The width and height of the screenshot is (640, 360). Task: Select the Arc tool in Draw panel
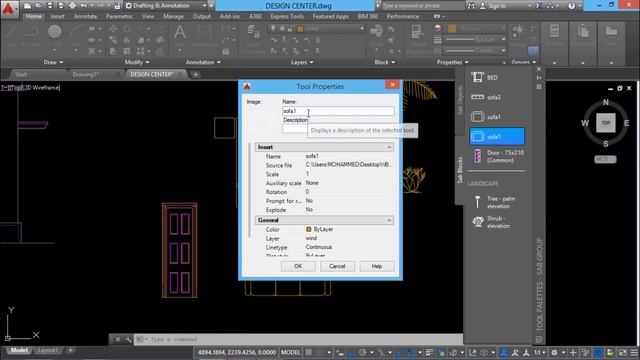pos(76,32)
